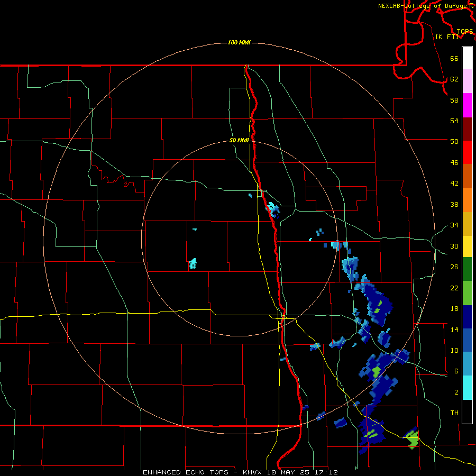Click the "50" legend value
476x476 pixels.
(454, 141)
